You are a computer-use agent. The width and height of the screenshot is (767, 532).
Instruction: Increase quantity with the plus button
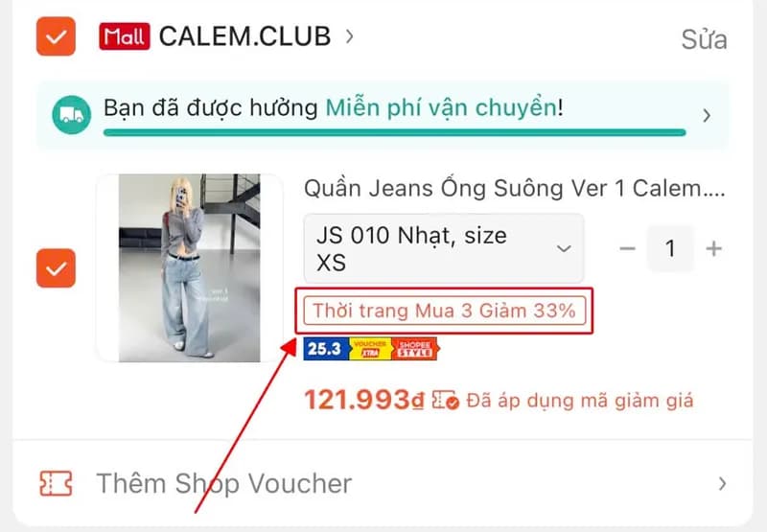point(713,248)
